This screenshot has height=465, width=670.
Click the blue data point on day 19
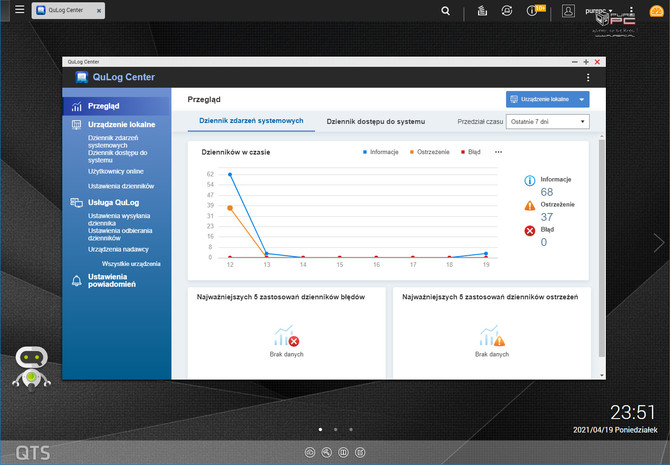tap(486, 254)
